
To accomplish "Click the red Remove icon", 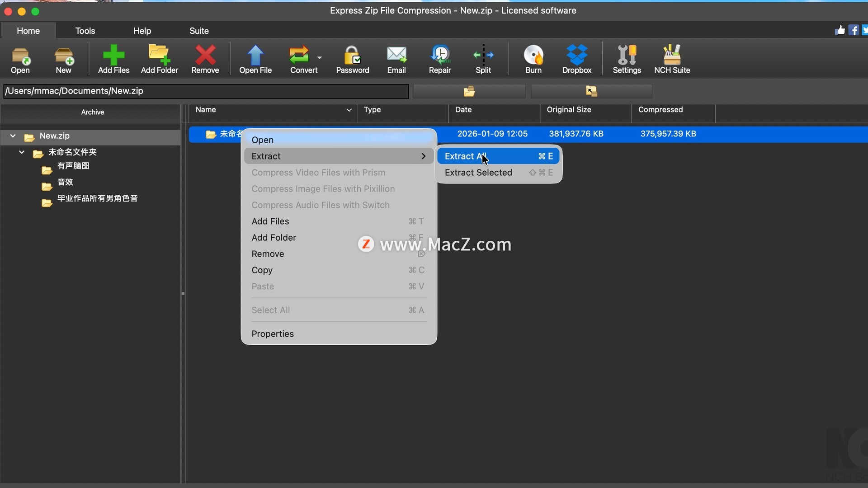I will pyautogui.click(x=205, y=56).
